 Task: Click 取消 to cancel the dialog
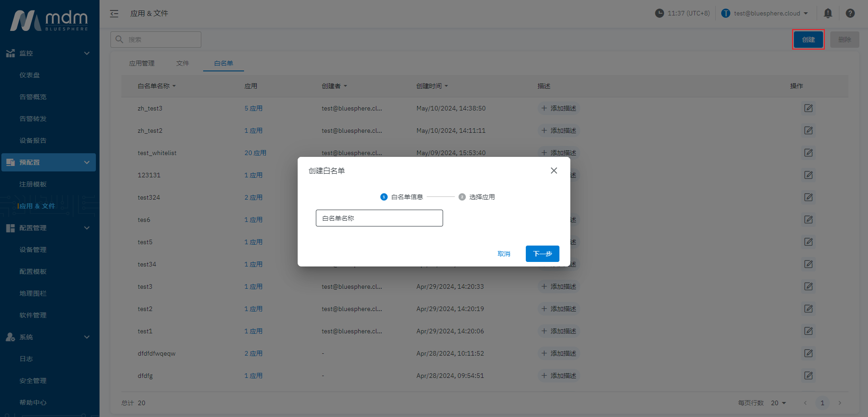pos(504,254)
